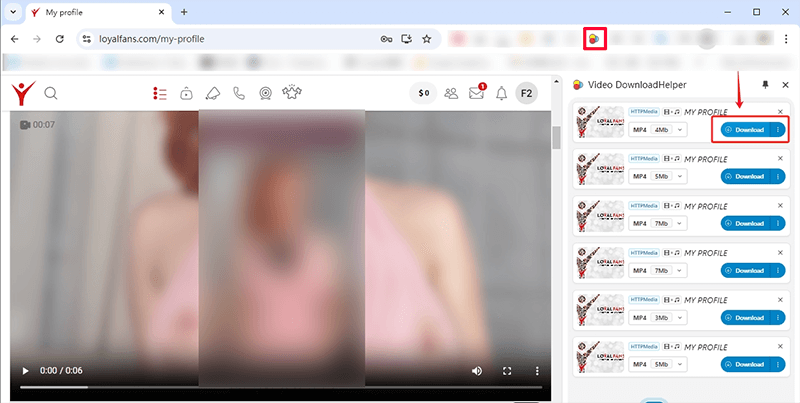Reload the loyalfans page

[x=60, y=39]
